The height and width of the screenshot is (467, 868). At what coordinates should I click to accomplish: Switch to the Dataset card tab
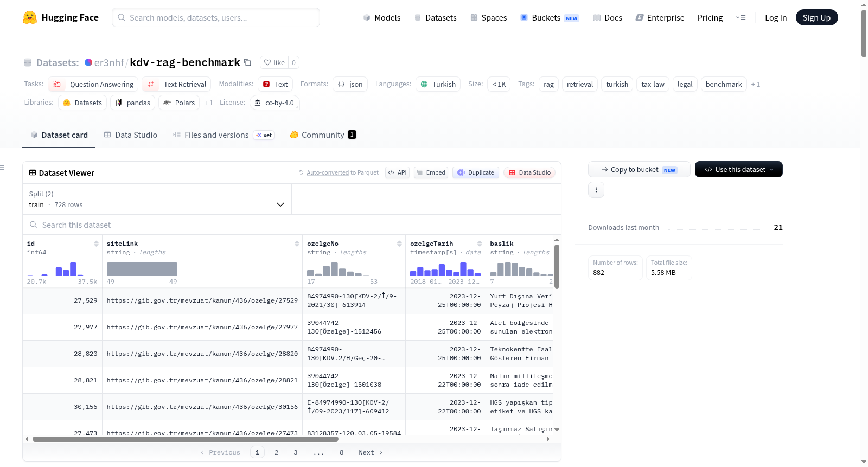click(x=59, y=135)
